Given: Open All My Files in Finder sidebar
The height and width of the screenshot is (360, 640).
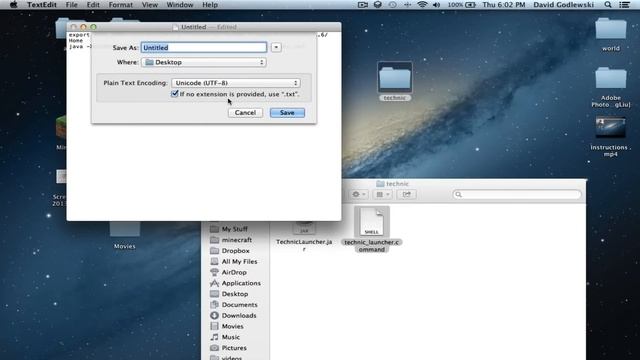Looking at the screenshot, I should pos(239,262).
